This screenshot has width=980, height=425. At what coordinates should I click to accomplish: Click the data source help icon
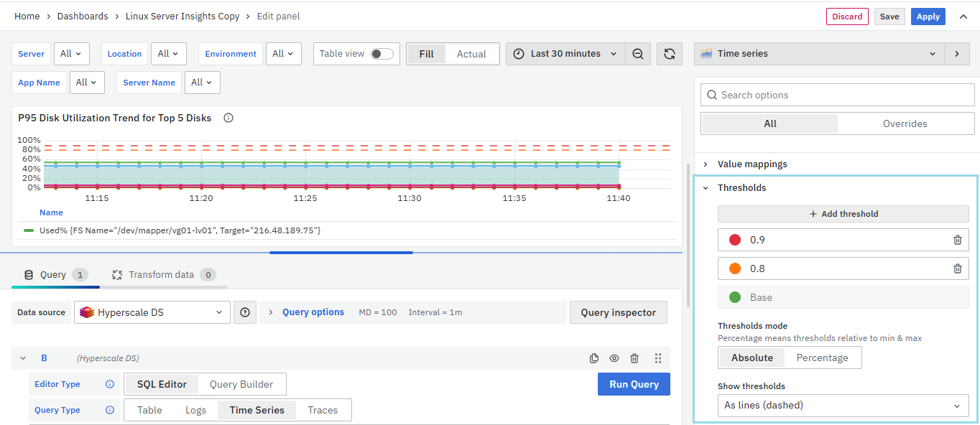click(245, 312)
